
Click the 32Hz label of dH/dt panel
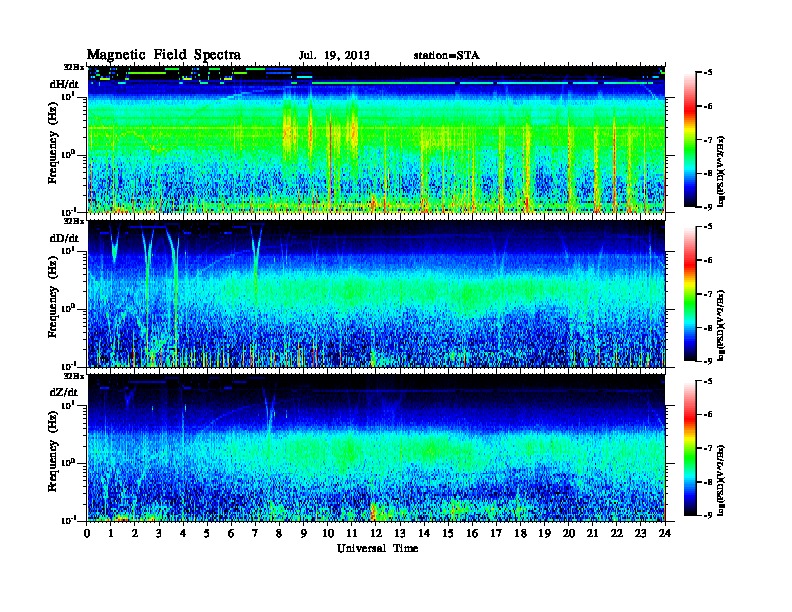74,66
